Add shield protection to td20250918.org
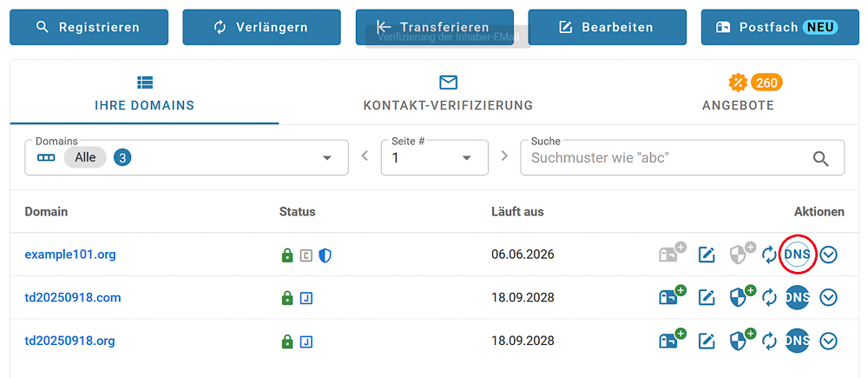The height and width of the screenshot is (378, 868). point(740,341)
